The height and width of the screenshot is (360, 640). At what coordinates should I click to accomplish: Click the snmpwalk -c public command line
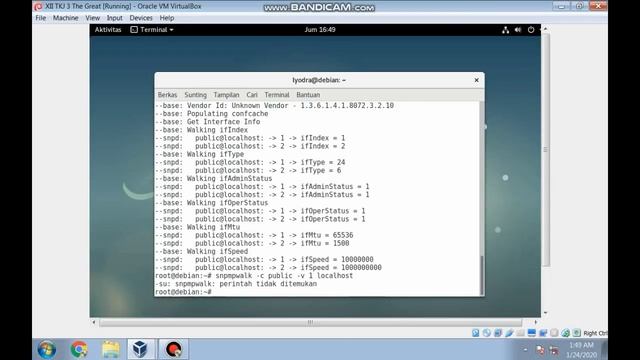pos(254,276)
